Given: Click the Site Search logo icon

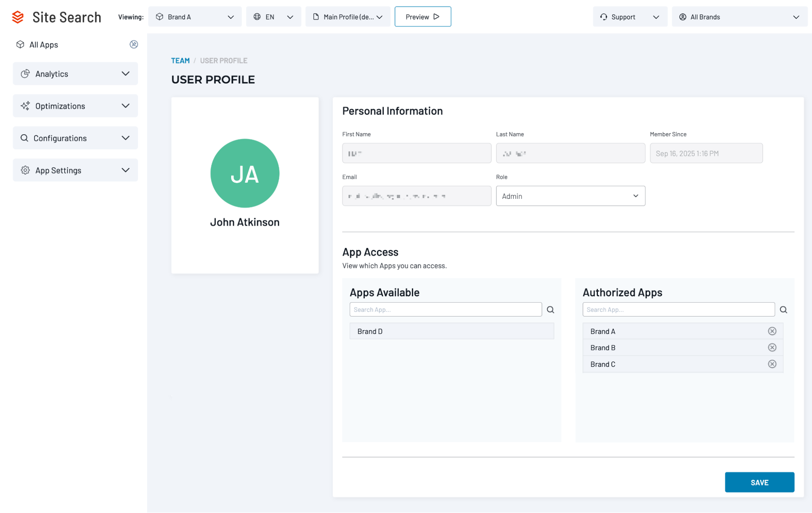Looking at the screenshot, I should tap(18, 17).
